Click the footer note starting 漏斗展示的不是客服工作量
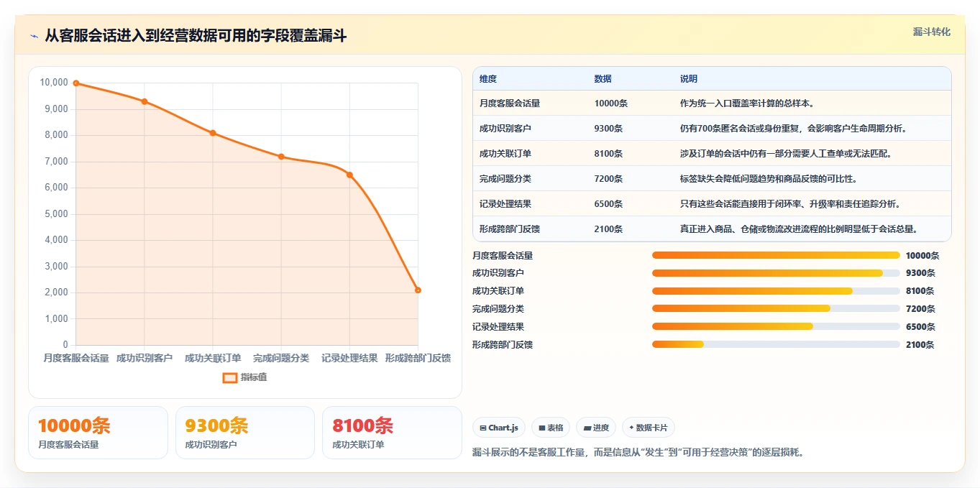980x488 pixels. pyautogui.click(x=637, y=453)
